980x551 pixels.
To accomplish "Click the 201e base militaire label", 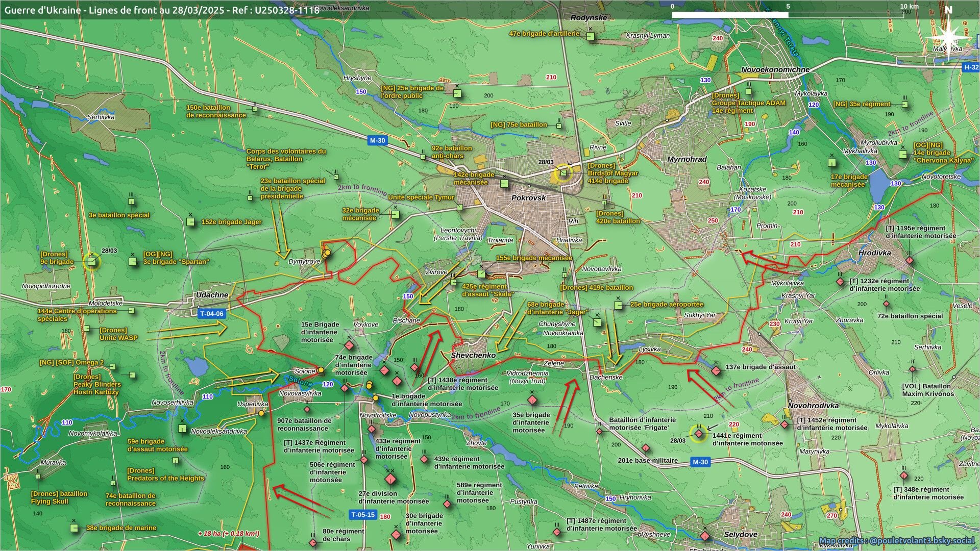I will tap(648, 460).
